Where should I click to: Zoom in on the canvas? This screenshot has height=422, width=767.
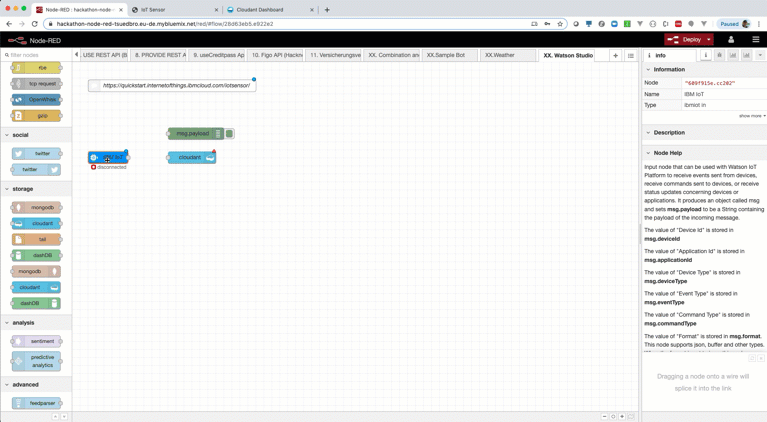[x=622, y=416]
